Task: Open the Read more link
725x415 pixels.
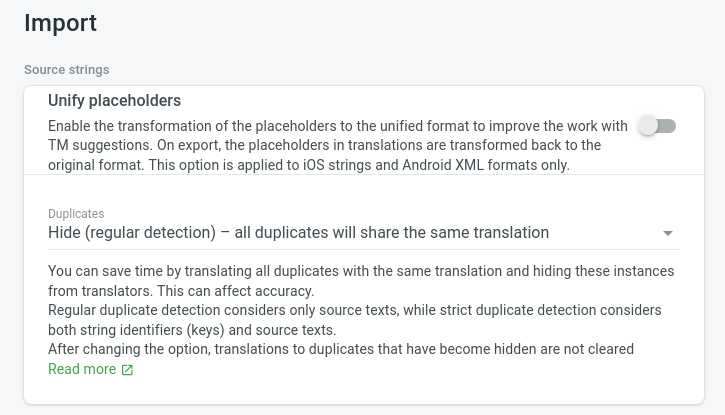Action: pos(82,369)
